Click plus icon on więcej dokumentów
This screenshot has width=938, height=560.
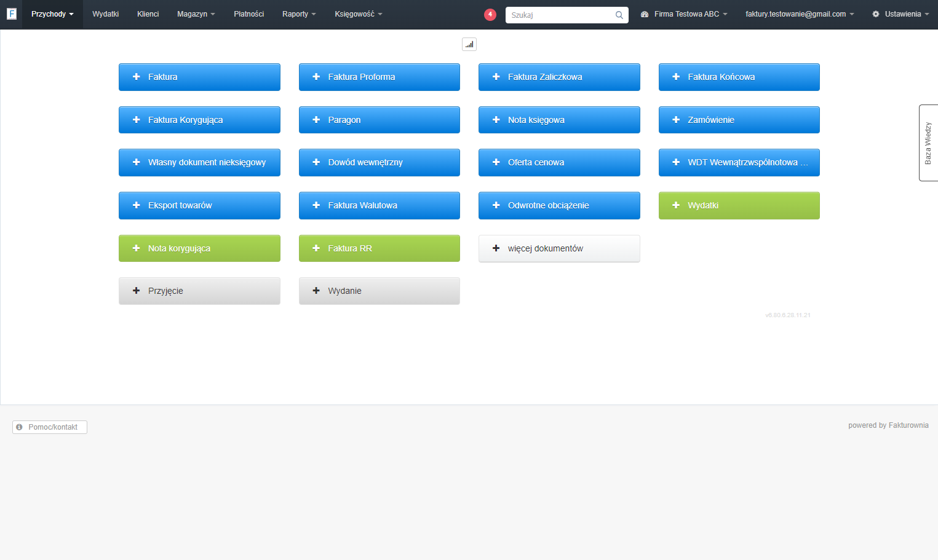[496, 248]
